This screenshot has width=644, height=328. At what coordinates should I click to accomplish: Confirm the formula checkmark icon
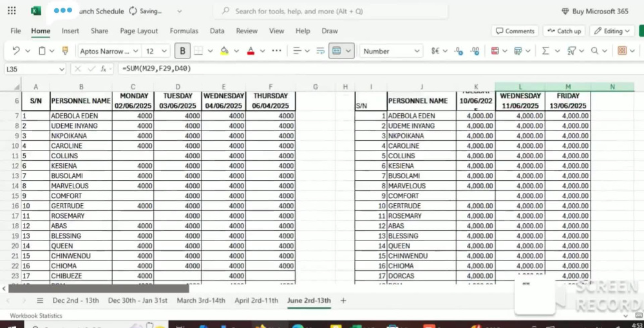91,69
